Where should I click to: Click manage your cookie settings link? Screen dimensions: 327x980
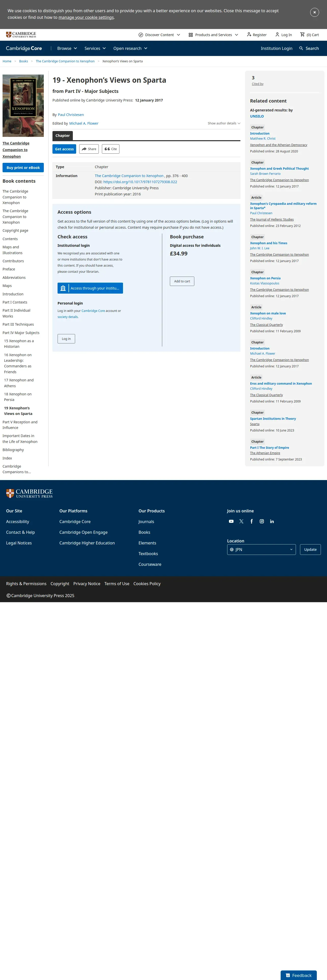coord(86,18)
